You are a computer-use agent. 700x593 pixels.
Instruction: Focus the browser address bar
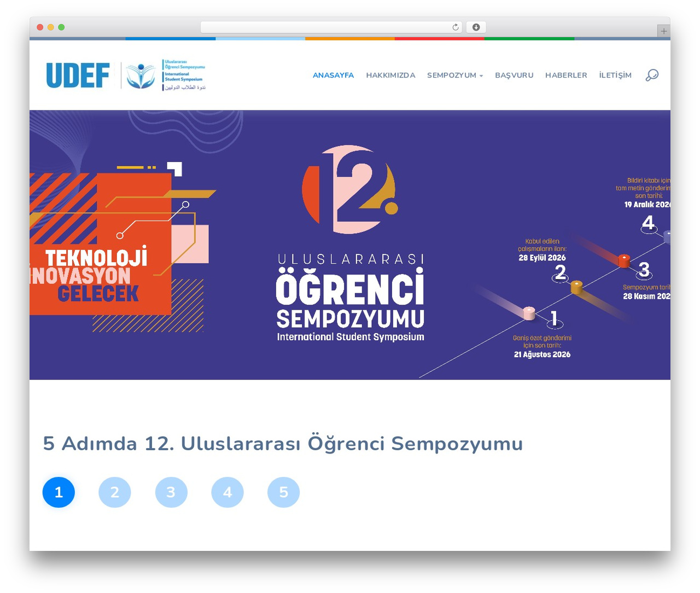point(331,27)
